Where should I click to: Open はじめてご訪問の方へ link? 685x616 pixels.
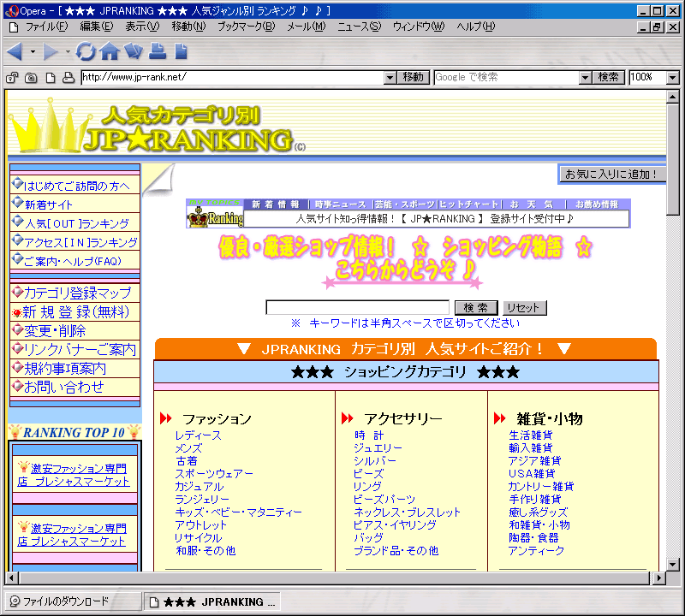pos(76,187)
